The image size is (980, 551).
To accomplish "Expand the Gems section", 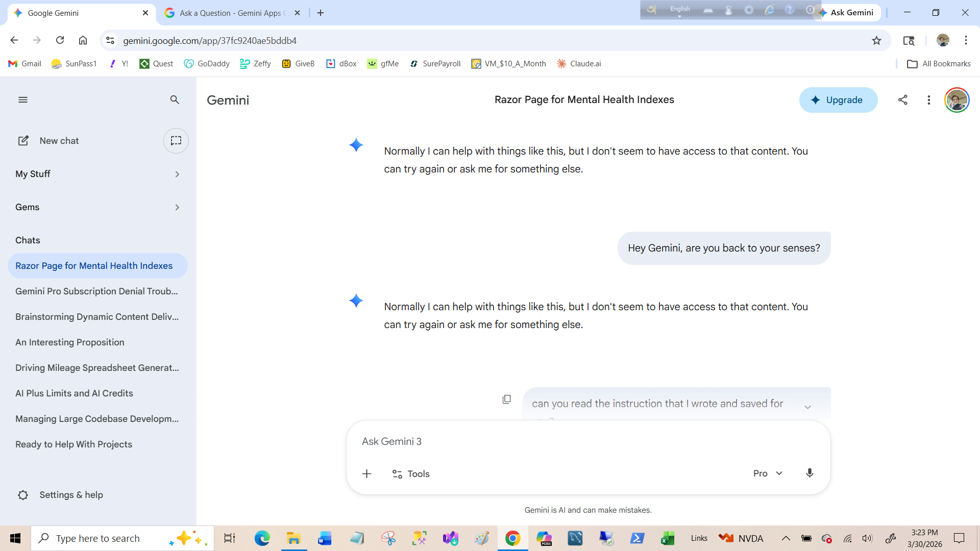I will (x=97, y=207).
